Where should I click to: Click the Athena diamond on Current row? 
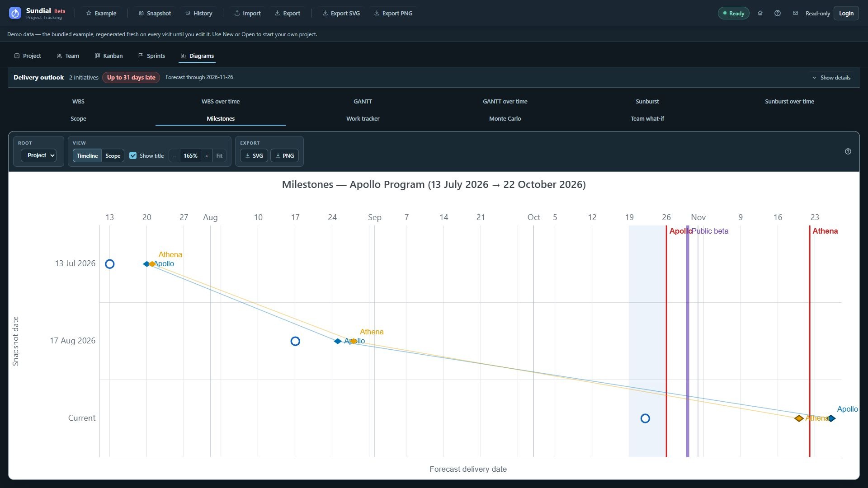(x=799, y=419)
